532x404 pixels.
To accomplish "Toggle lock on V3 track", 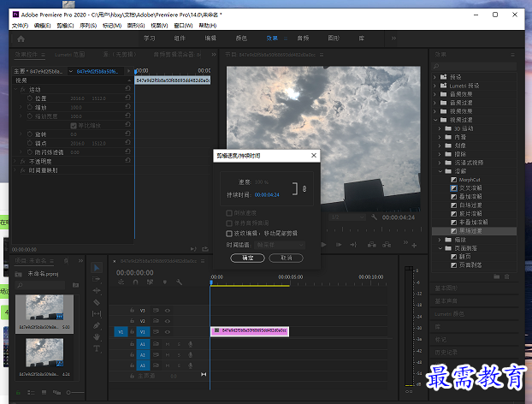I will (x=132, y=311).
